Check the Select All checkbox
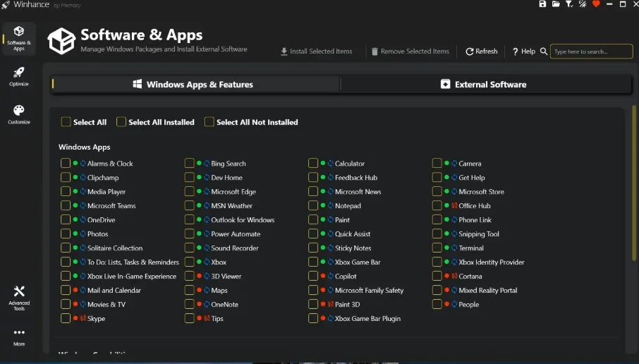639x364 pixels. (x=66, y=122)
